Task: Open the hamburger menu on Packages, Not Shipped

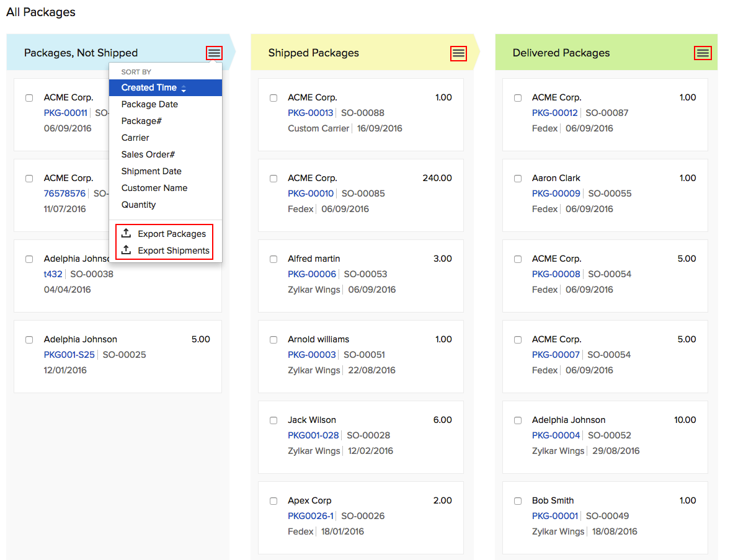Action: [x=213, y=53]
